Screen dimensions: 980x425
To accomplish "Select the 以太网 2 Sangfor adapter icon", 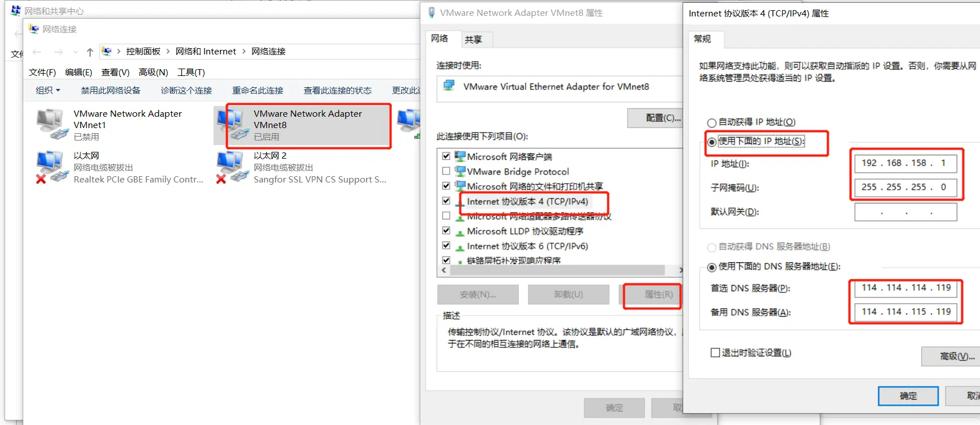I will 232,167.
